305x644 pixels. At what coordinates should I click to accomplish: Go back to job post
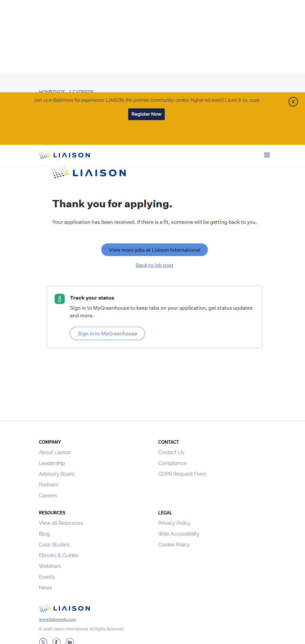155,265
